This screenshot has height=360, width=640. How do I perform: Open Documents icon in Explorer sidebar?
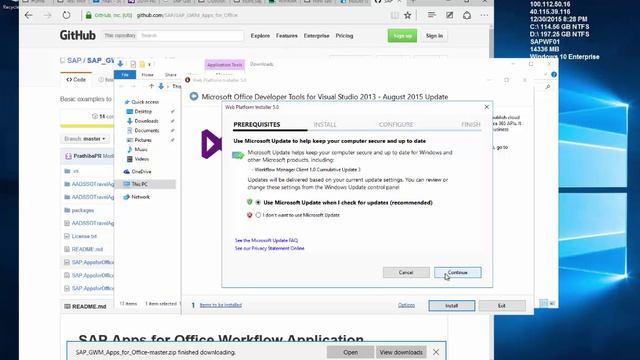[x=129, y=131]
